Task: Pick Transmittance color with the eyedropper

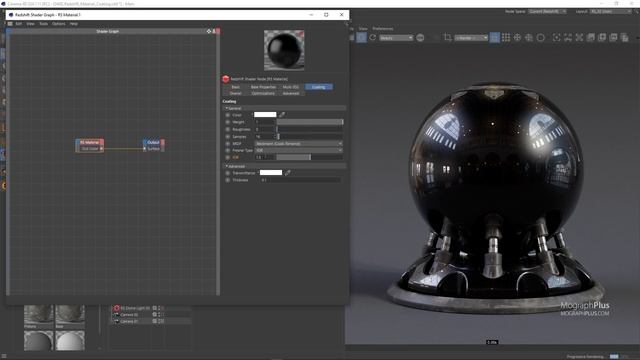Action: (x=287, y=173)
